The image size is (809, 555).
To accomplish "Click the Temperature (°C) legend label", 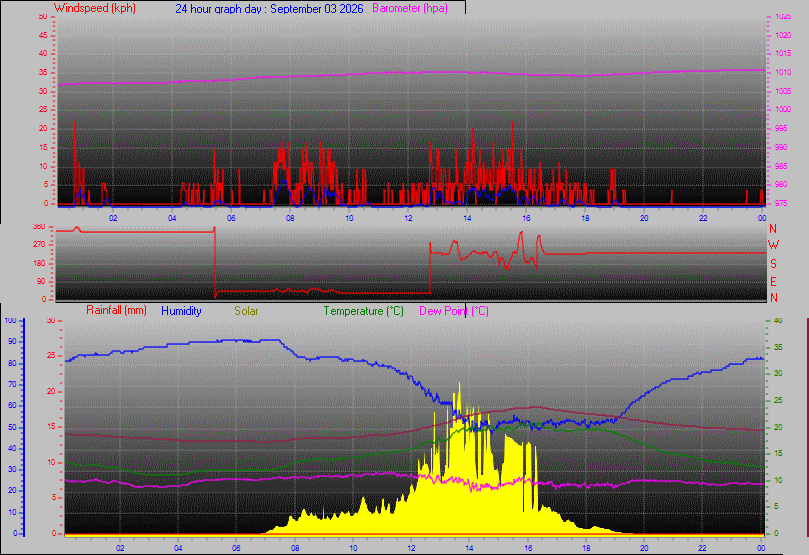I will point(363,311).
